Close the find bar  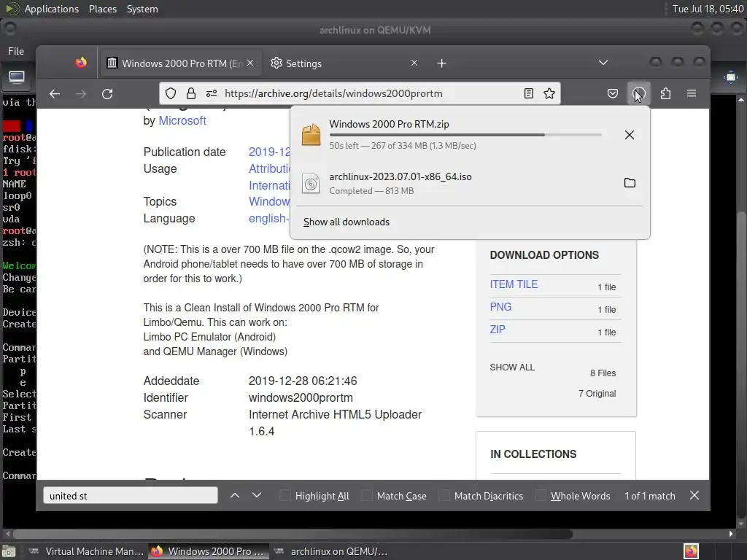[x=694, y=495]
